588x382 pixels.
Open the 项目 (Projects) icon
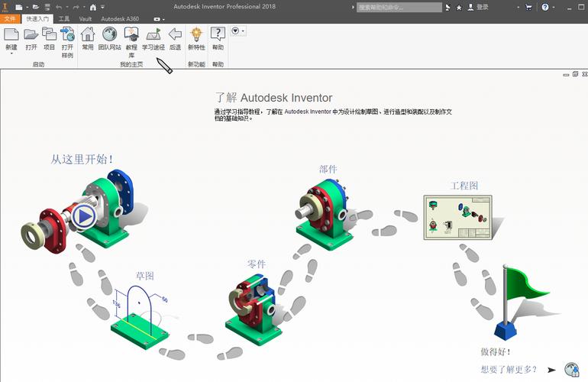(49, 34)
